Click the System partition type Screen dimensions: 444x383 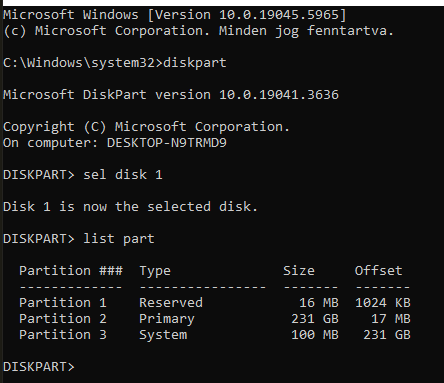(163, 335)
